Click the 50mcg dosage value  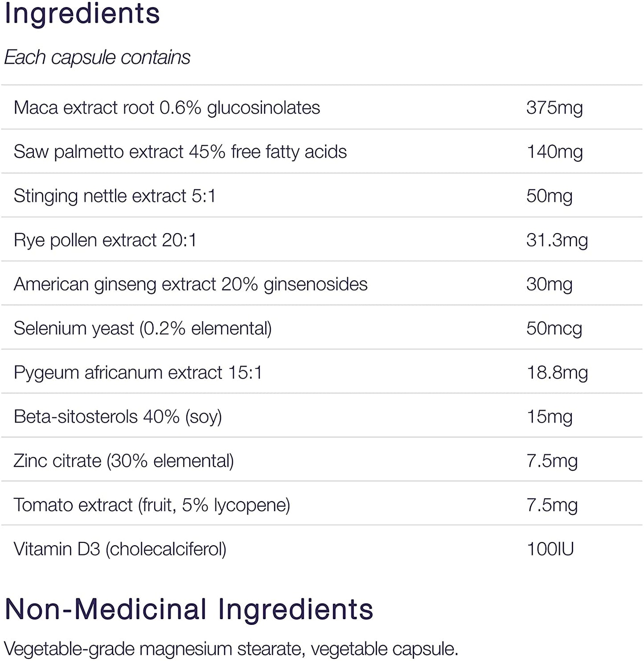tap(554, 328)
